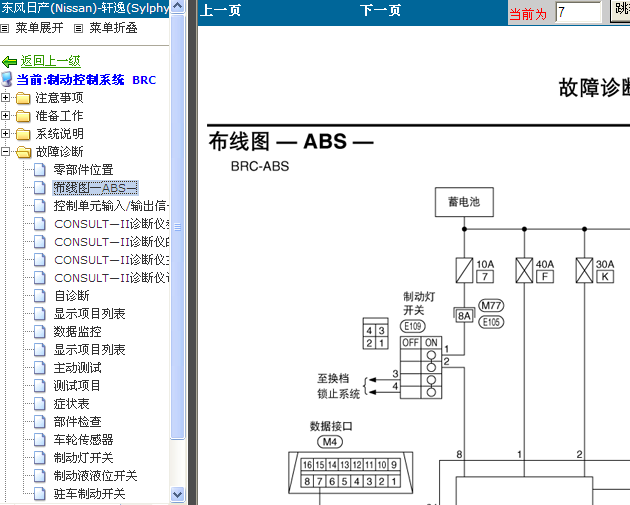
Task: Click the page icon next to 驻车制动开关
Action: click(39, 494)
